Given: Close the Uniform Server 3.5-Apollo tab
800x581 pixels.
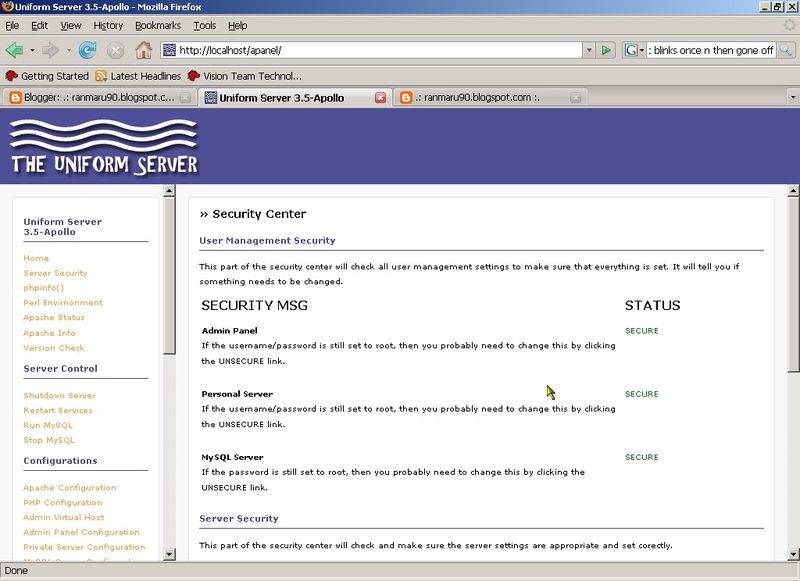Looking at the screenshot, I should [381, 97].
